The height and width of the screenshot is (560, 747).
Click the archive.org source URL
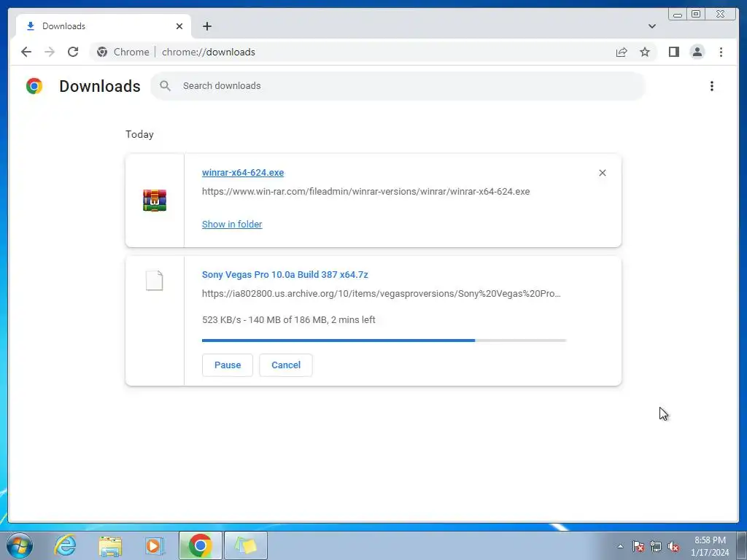tap(381, 294)
